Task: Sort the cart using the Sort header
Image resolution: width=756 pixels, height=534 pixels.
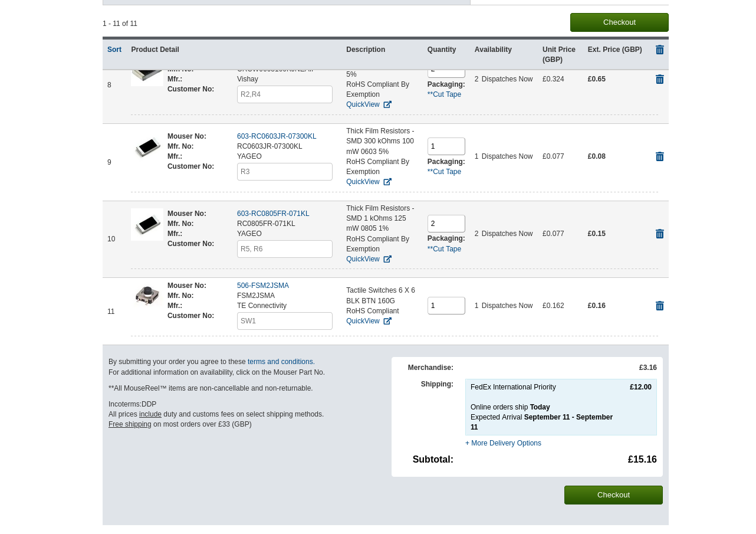Action: (114, 50)
